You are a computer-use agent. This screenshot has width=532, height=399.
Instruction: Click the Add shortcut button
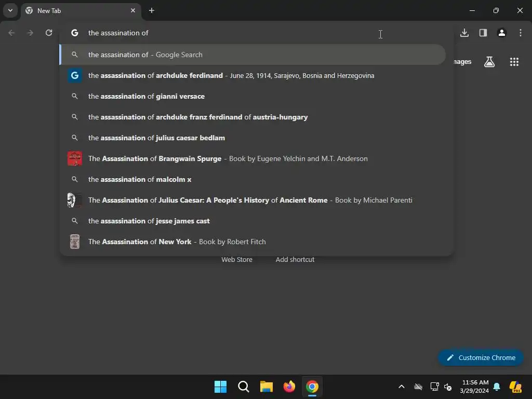pos(295,260)
